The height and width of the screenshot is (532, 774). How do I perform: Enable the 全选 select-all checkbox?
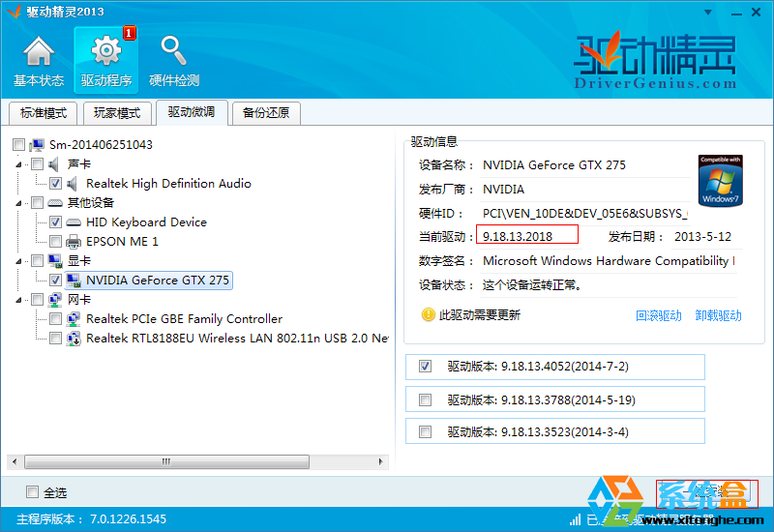pyautogui.click(x=32, y=492)
